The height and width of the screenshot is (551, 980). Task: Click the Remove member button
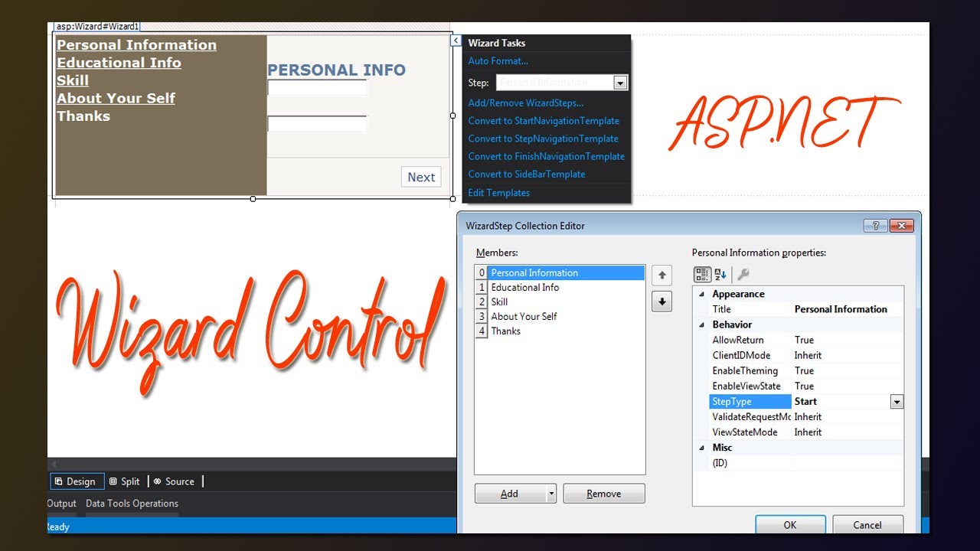click(x=604, y=494)
